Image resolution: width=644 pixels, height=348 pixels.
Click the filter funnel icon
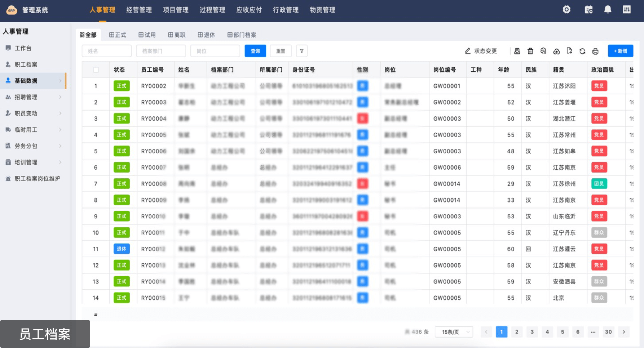(x=302, y=51)
